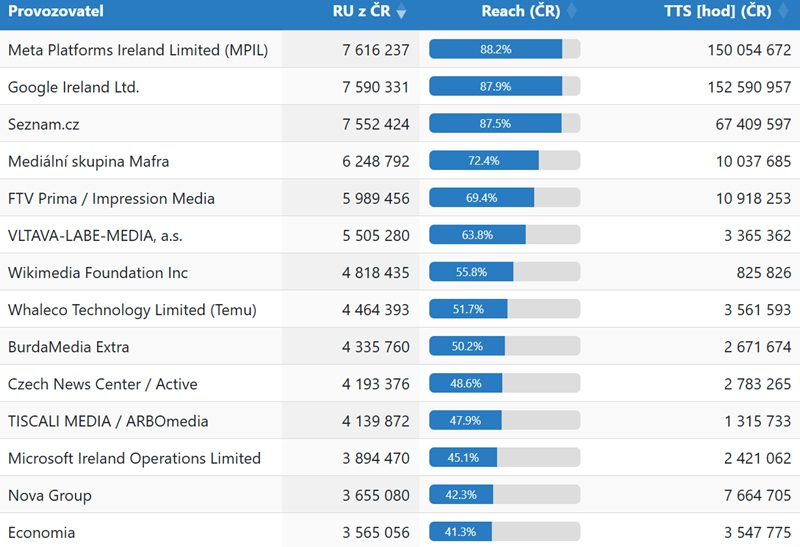
Task: Choose FTV Prima / Impression Media
Action: (111, 198)
